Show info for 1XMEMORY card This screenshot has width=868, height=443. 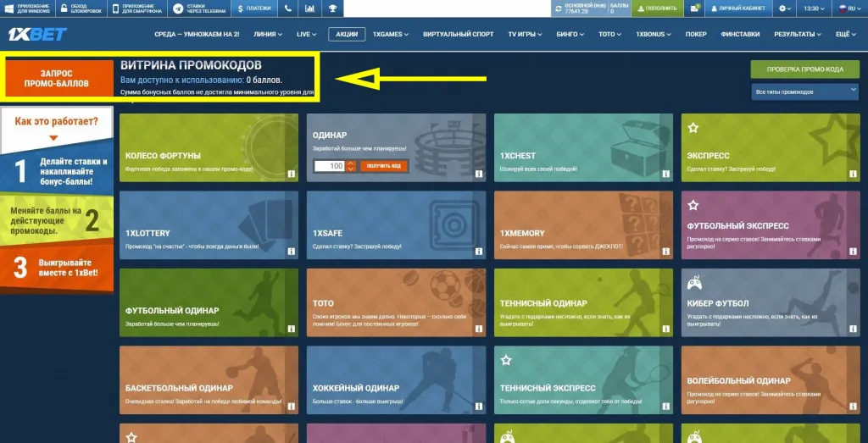[665, 251]
